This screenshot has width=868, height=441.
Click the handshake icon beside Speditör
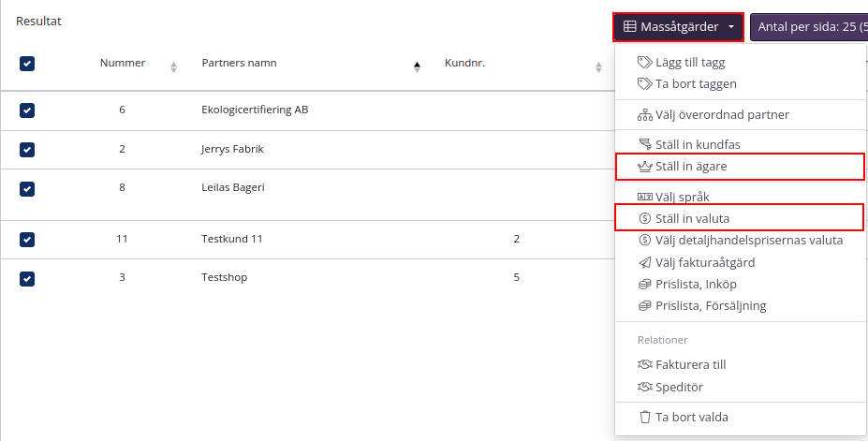click(x=644, y=387)
